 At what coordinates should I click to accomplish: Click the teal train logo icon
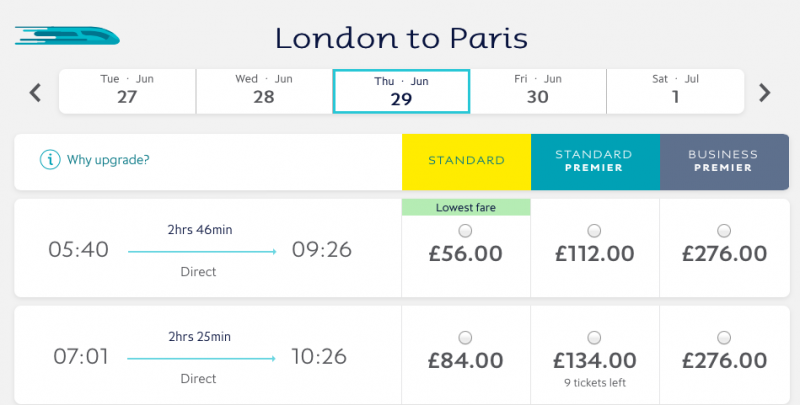(67, 36)
